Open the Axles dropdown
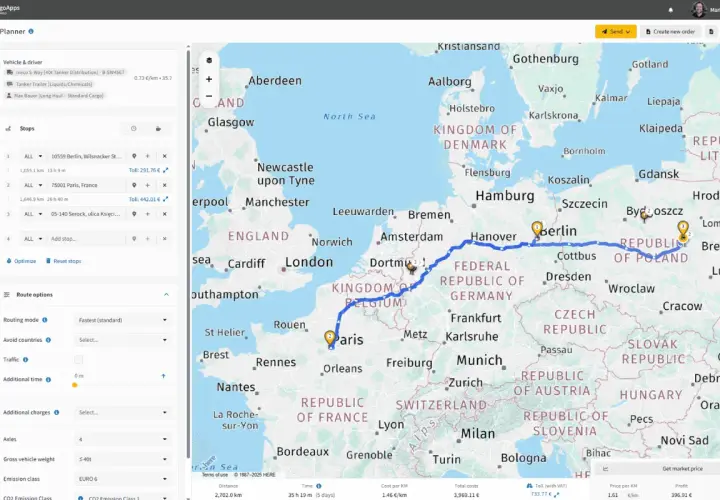Screen dimensions: 720x500 (x=123, y=439)
